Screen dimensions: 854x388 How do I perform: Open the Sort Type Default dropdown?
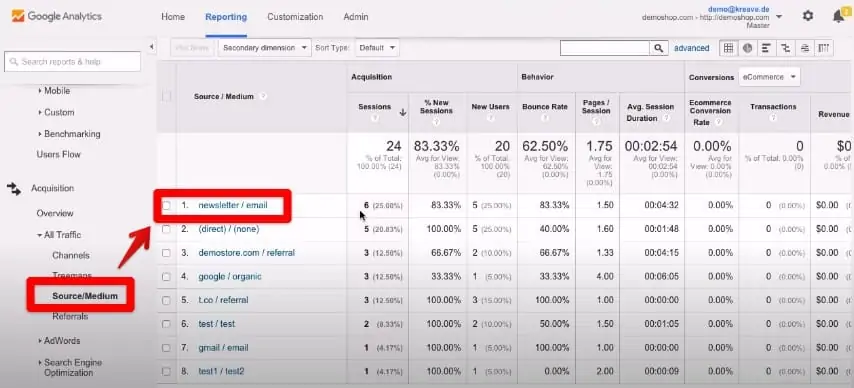377,48
